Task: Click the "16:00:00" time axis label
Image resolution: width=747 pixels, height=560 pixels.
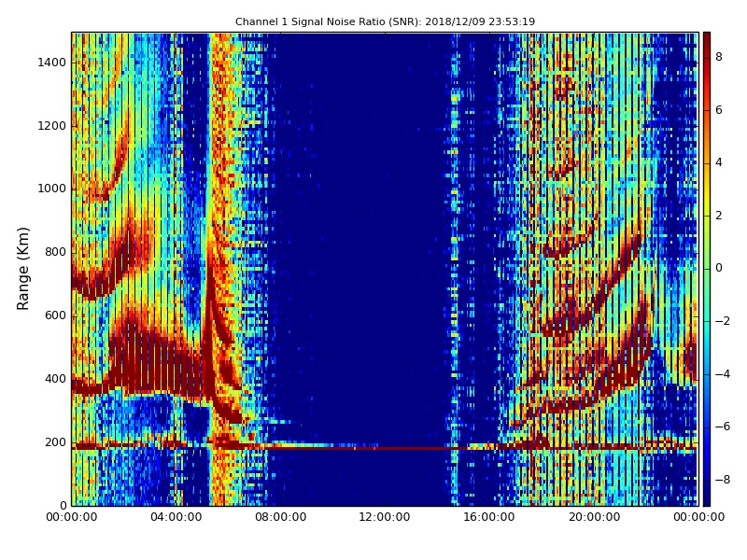Action: tap(489, 517)
